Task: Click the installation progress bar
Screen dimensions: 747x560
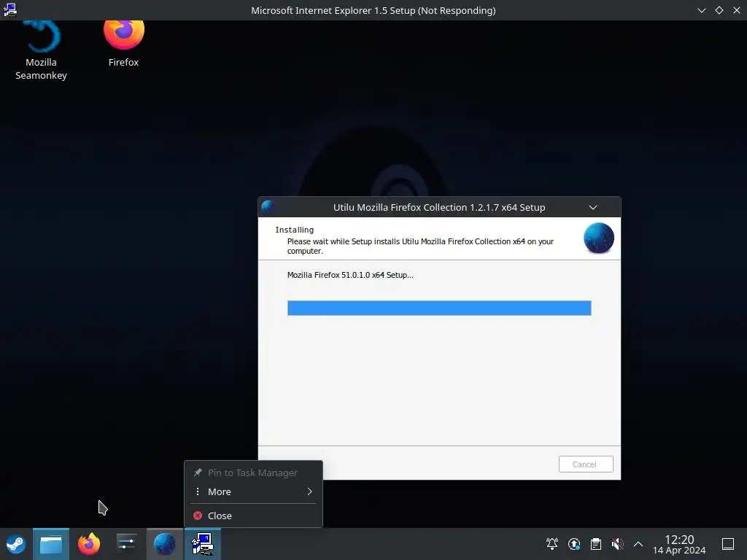Action: (439, 308)
